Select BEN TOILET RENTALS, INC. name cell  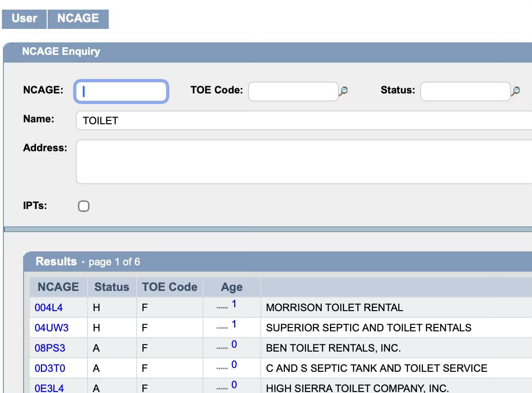click(333, 348)
